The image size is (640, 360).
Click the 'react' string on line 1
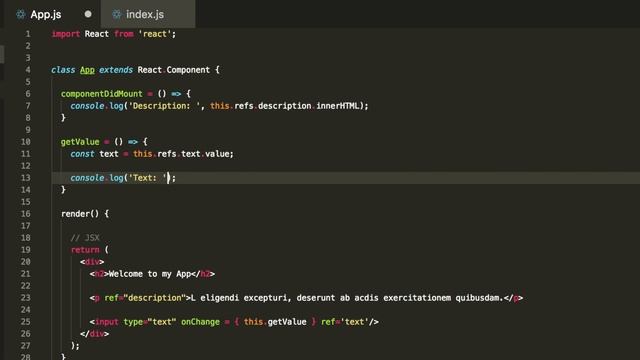pyautogui.click(x=155, y=34)
